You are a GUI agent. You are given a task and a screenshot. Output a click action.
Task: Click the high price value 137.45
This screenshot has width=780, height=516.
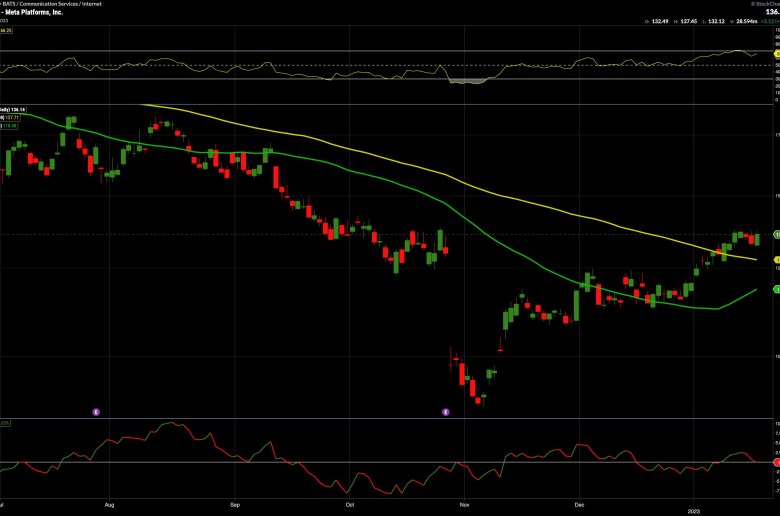689,21
